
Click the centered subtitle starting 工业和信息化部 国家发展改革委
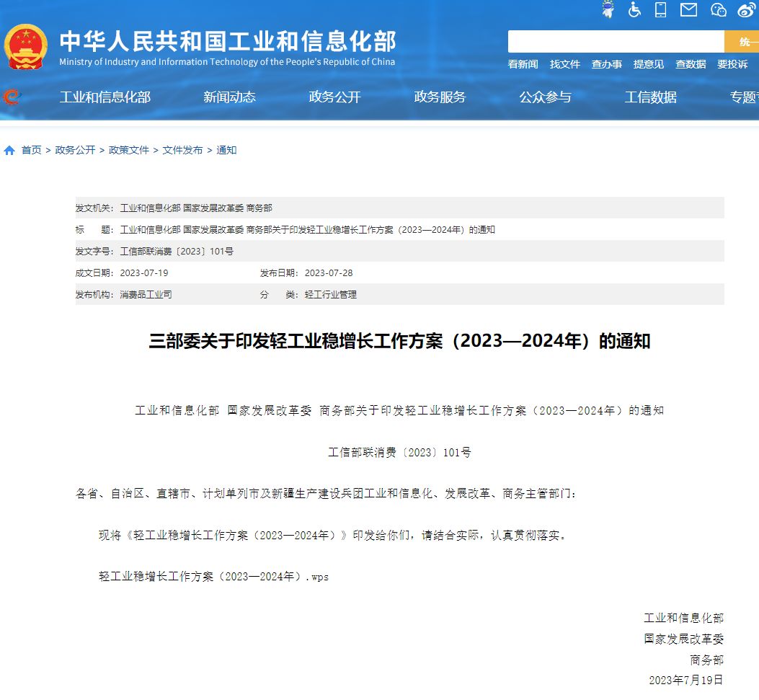click(x=399, y=411)
